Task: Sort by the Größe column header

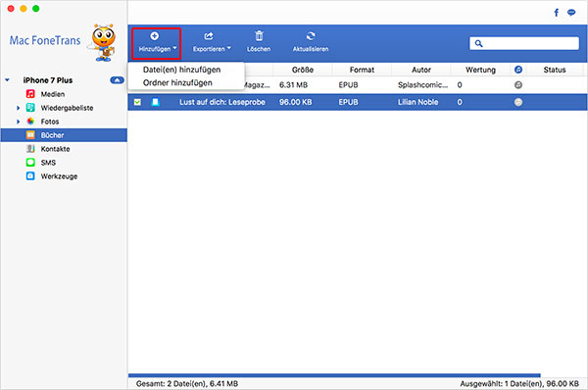Action: point(303,70)
